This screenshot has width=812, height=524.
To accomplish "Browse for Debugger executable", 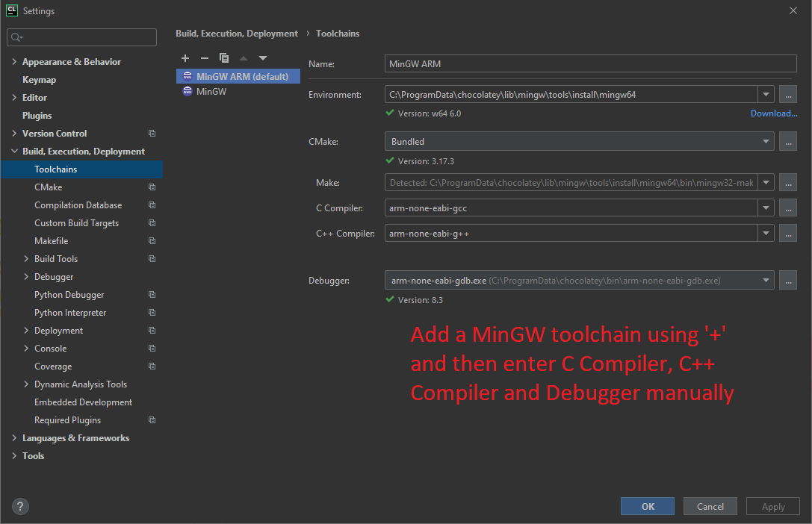I will (787, 281).
